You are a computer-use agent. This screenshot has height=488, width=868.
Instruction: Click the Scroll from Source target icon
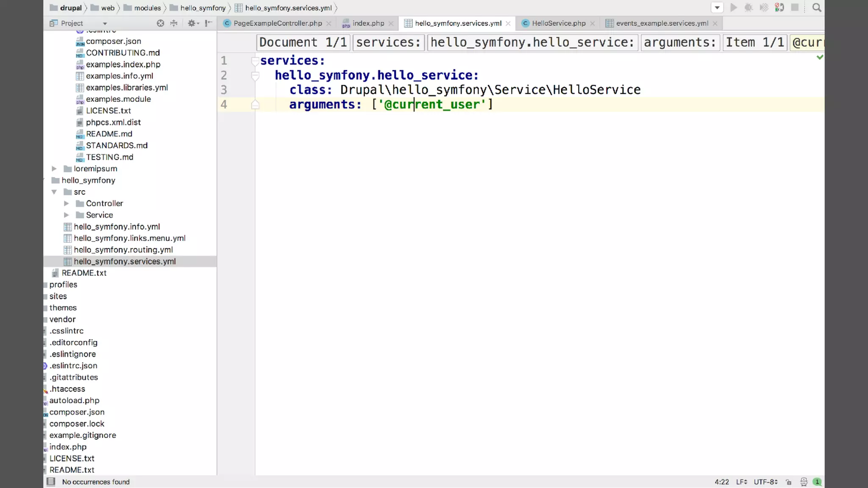(160, 23)
